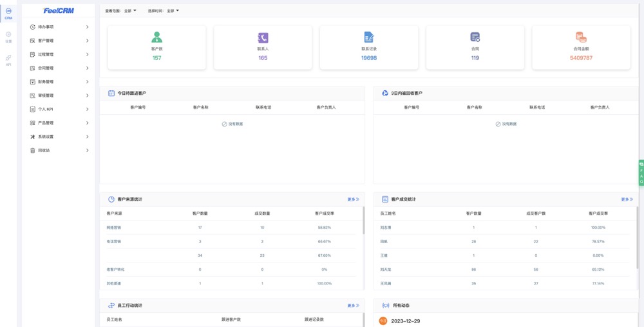
Task: Click the 系统设置 tools icon in sidebar
Action: (x=33, y=137)
